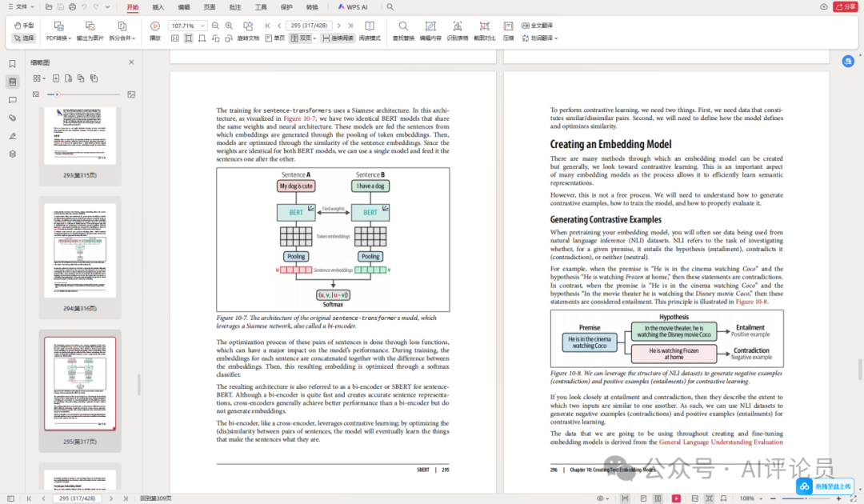Toggle Continuous Reading (连续阅读)
The height and width of the screenshot is (504, 864).
pos(338,38)
